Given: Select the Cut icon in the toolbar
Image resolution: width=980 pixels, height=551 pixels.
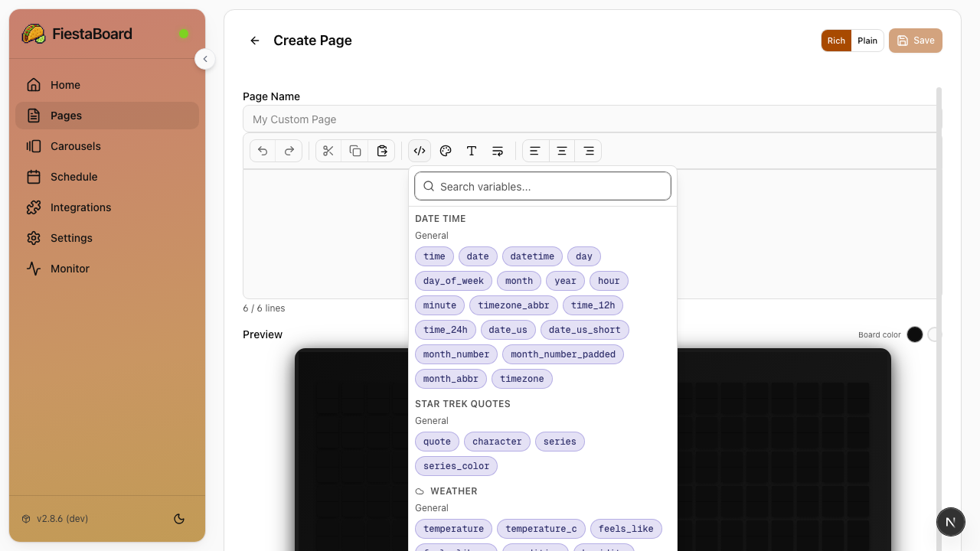Looking at the screenshot, I should point(328,151).
